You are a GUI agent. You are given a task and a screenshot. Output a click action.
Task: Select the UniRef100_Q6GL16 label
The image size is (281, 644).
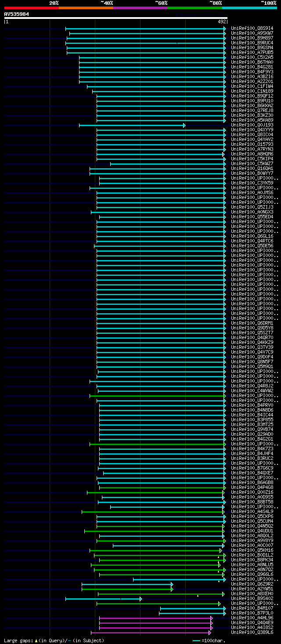pyautogui.click(x=252, y=236)
